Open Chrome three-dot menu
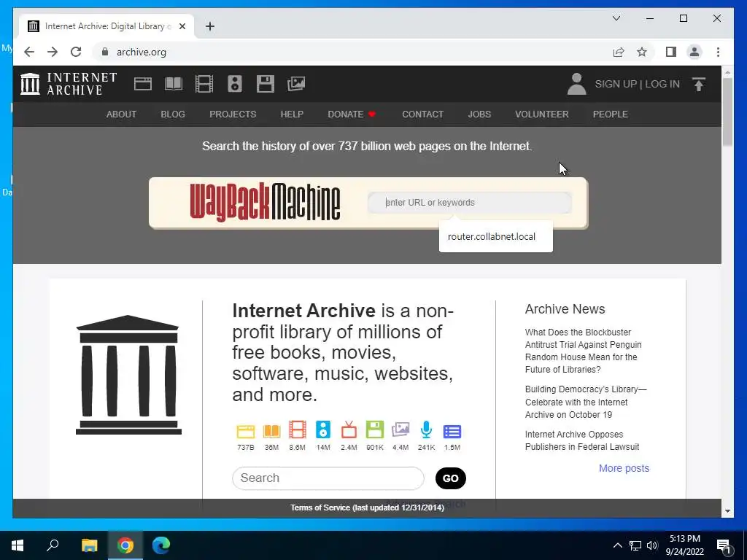Screen dimensions: 747x560 (718, 52)
